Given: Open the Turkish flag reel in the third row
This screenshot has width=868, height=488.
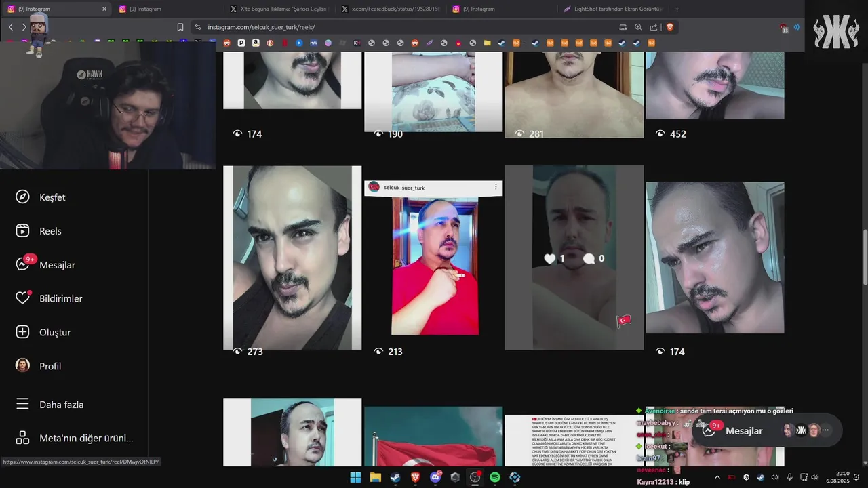Looking at the screenshot, I should coord(433,436).
